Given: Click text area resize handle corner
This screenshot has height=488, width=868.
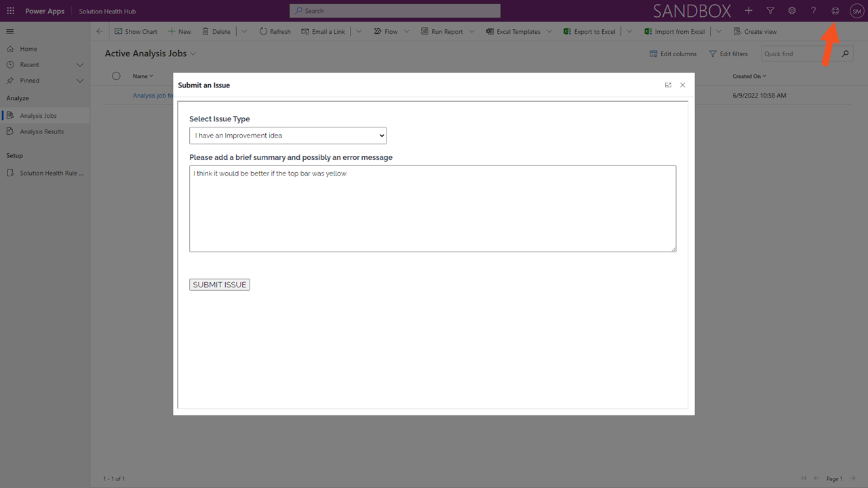Looking at the screenshot, I should tap(673, 249).
